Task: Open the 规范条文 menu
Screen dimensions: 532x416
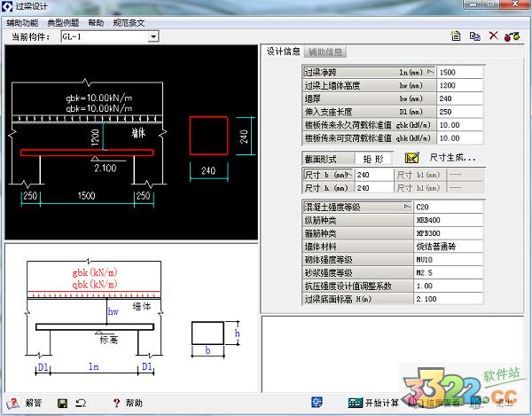Action: coord(129,23)
